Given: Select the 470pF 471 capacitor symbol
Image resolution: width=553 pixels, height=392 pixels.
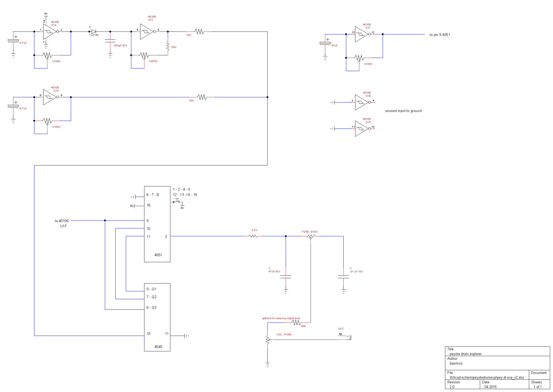Looking at the screenshot, I should coord(110,41).
